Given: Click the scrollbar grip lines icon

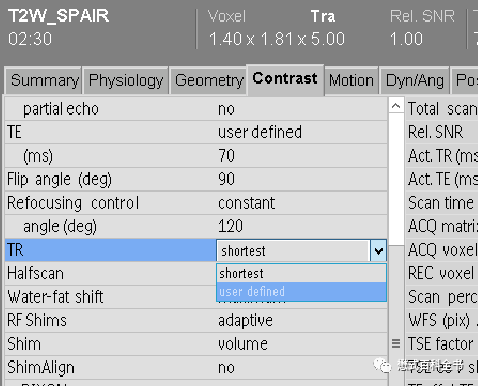Looking at the screenshot, I should click(396, 344).
